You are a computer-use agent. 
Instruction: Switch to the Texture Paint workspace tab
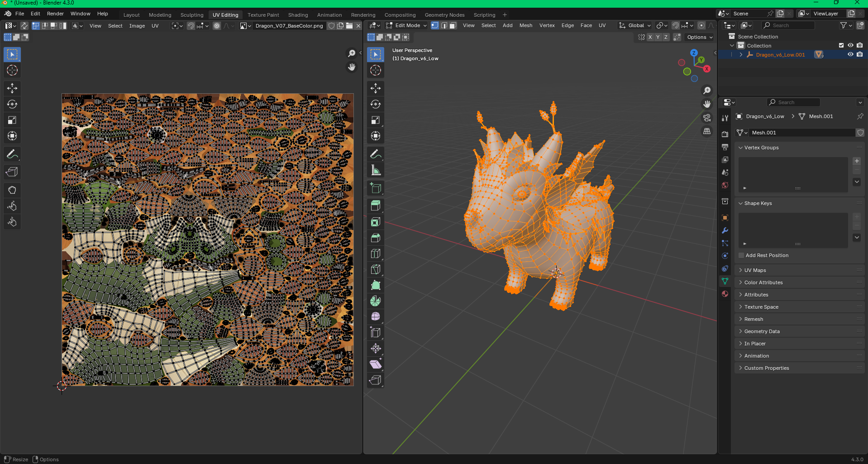(x=263, y=15)
